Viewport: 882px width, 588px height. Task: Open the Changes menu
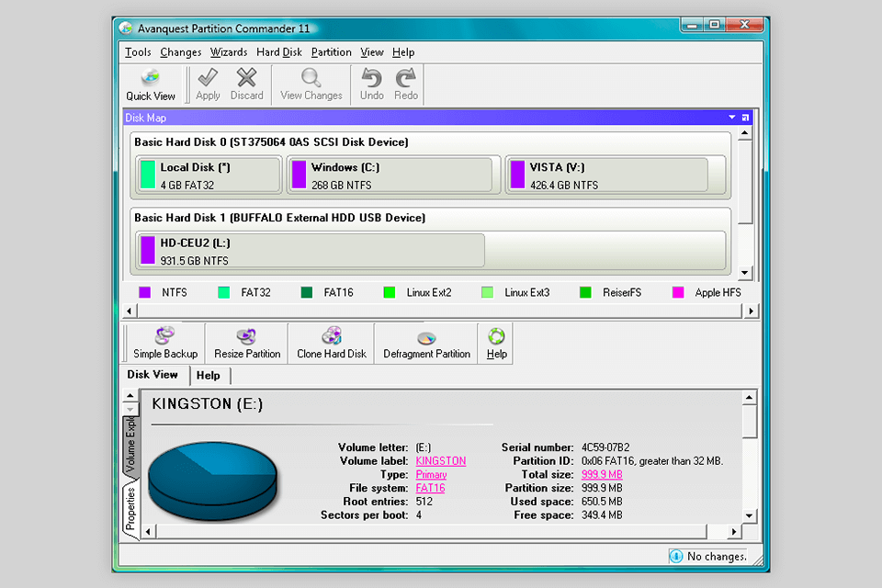tap(181, 52)
